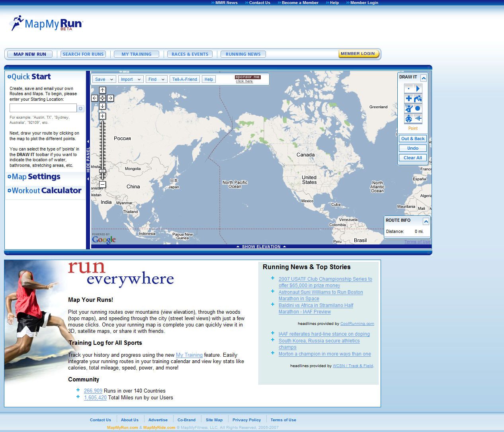Click the Tell-A-Friend button

point(185,79)
